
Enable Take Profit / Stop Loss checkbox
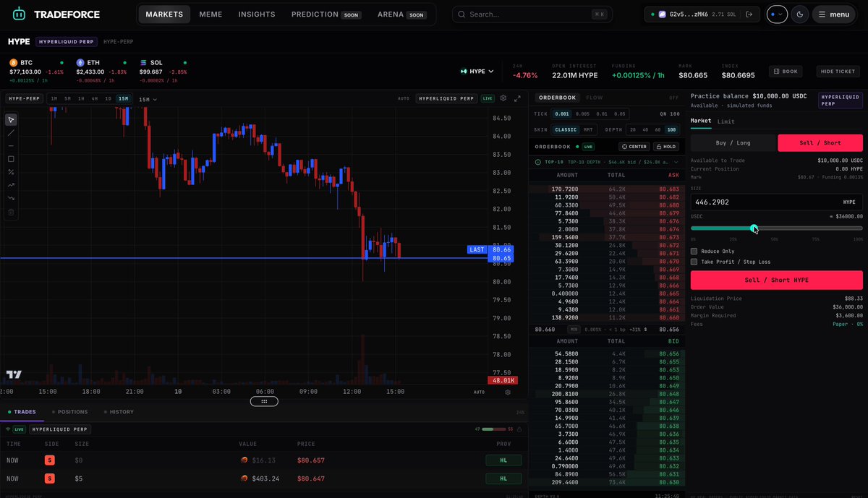point(694,262)
